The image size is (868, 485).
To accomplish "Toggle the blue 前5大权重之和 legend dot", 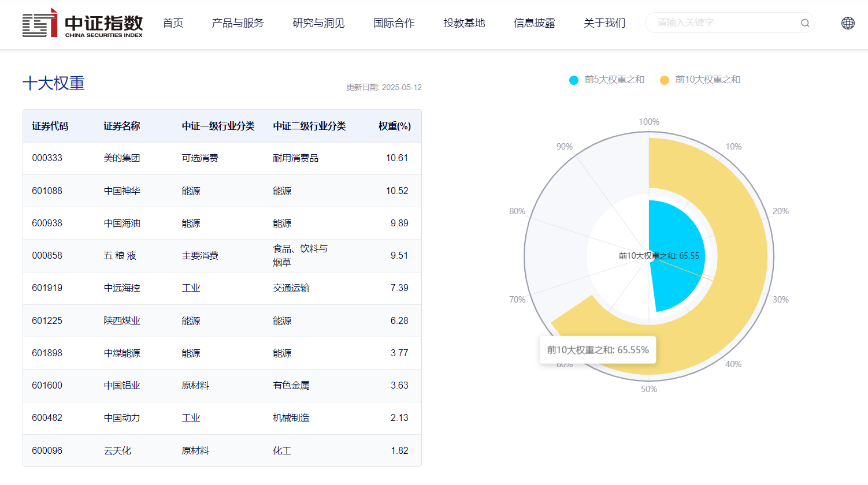I will pos(573,80).
